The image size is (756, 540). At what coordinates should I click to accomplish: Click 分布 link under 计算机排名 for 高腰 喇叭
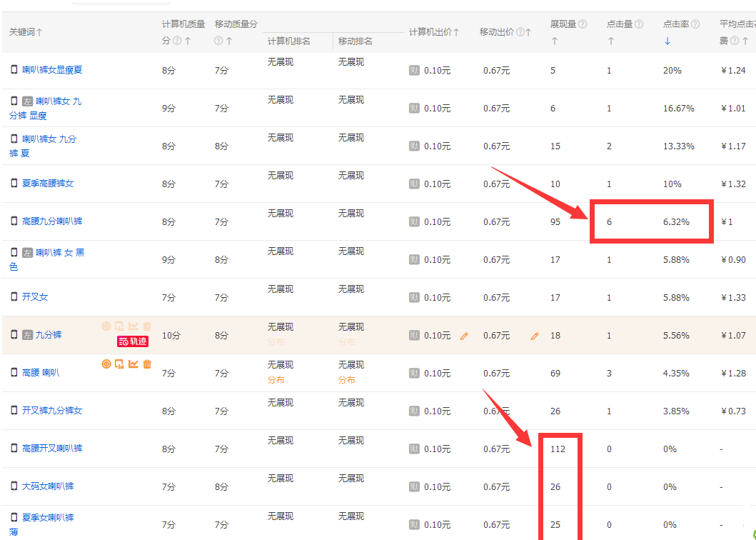pos(276,380)
